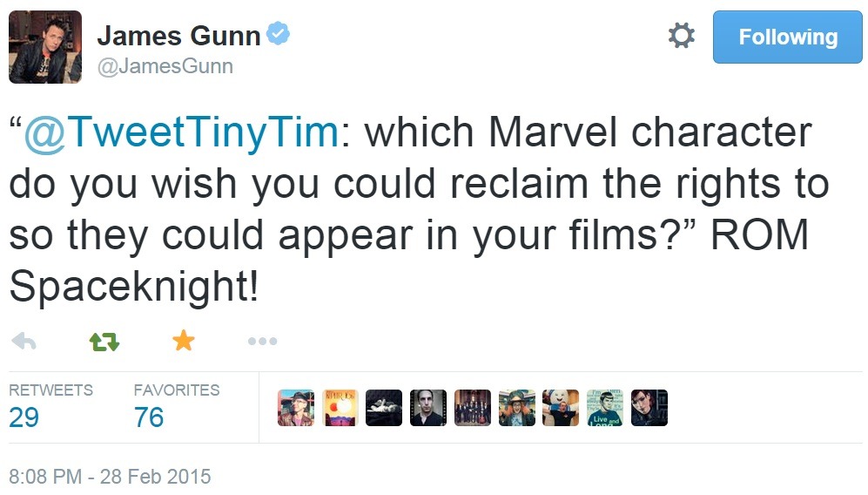The width and height of the screenshot is (868, 495).
Task: Open James Gunn's profile picture
Action: (x=45, y=47)
